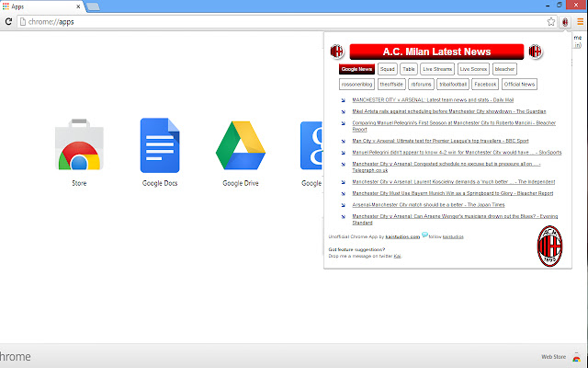This screenshot has height=368, width=588.
Task: Open Laurent Koscielny article from The Independent
Action: (x=453, y=182)
